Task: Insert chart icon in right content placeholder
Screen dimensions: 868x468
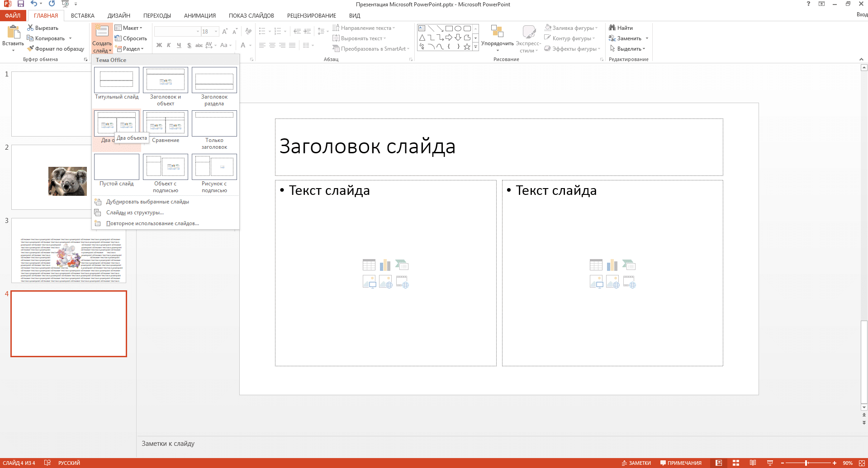Action: pos(612,265)
